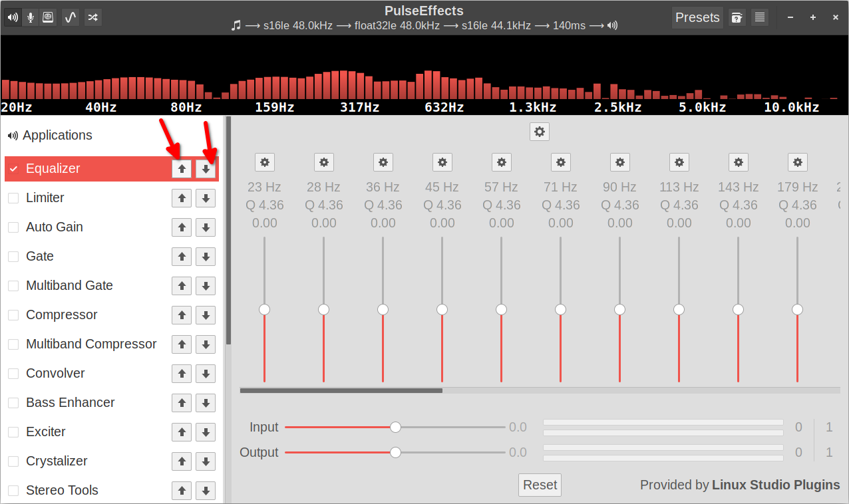Viewport: 849px width, 504px height.
Task: Enable the Convolver checkbox
Action: [x=13, y=374]
